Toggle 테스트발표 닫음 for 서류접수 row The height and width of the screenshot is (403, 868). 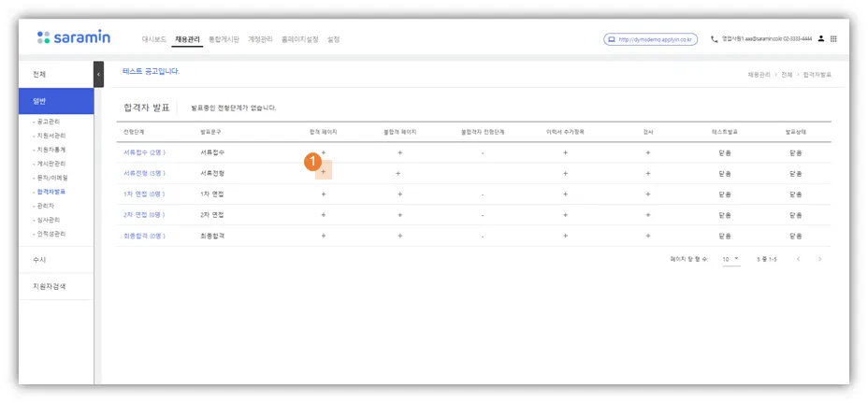725,152
